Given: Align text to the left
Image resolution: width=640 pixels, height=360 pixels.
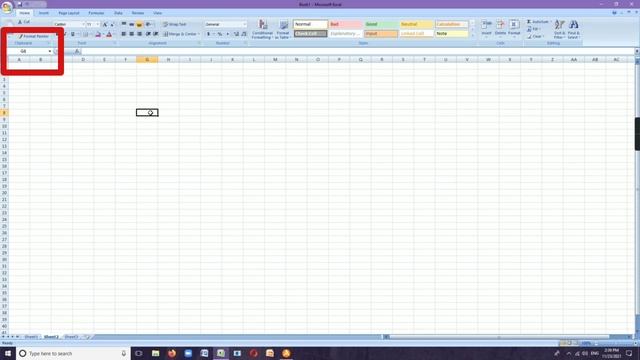Looking at the screenshot, I should [124, 34].
